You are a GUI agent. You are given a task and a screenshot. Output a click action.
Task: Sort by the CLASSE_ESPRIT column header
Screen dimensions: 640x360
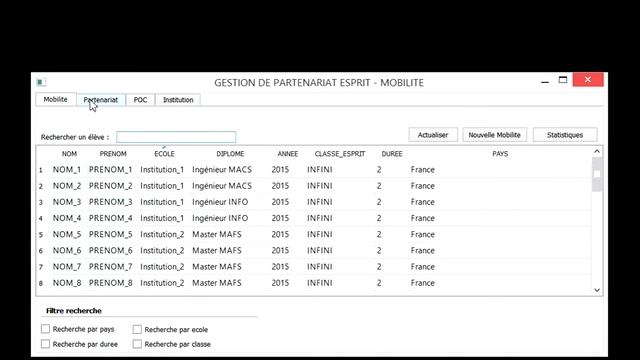[x=340, y=154]
